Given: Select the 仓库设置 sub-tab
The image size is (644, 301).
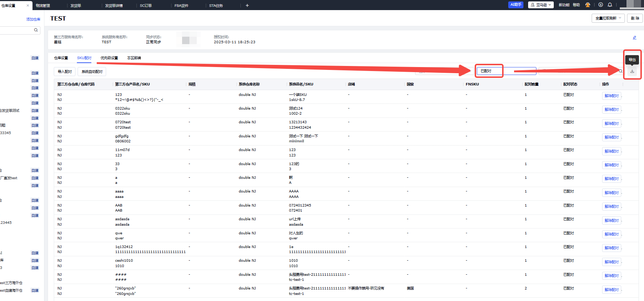Looking at the screenshot, I should point(61,58).
